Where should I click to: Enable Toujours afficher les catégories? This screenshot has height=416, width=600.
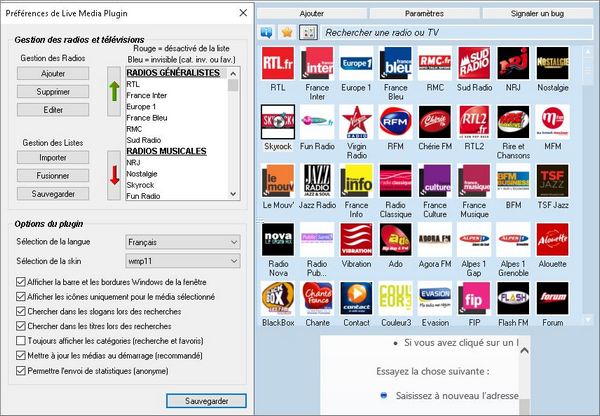[21, 341]
